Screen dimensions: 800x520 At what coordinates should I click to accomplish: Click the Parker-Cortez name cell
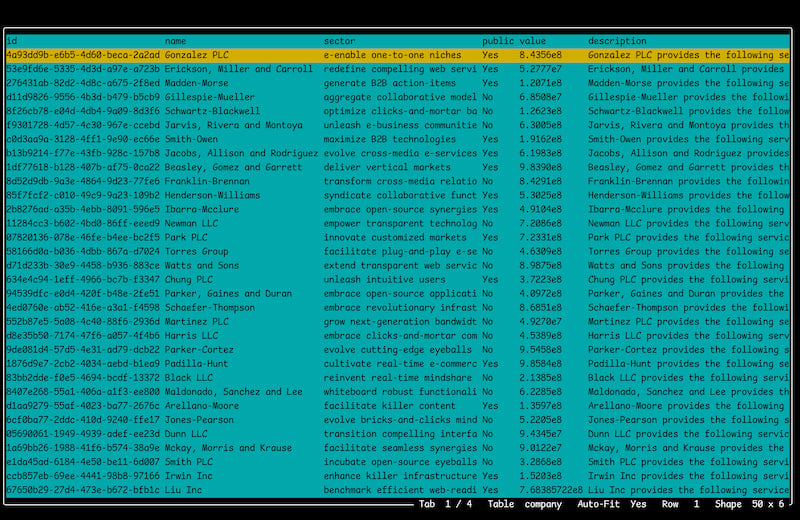(199, 350)
